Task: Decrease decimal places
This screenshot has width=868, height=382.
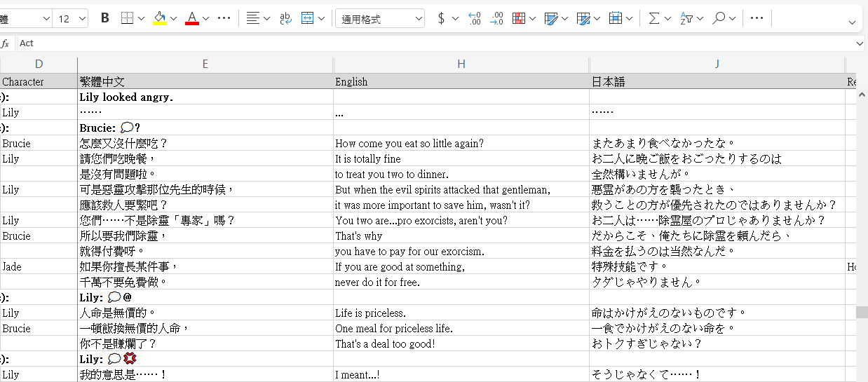Action: (496, 18)
